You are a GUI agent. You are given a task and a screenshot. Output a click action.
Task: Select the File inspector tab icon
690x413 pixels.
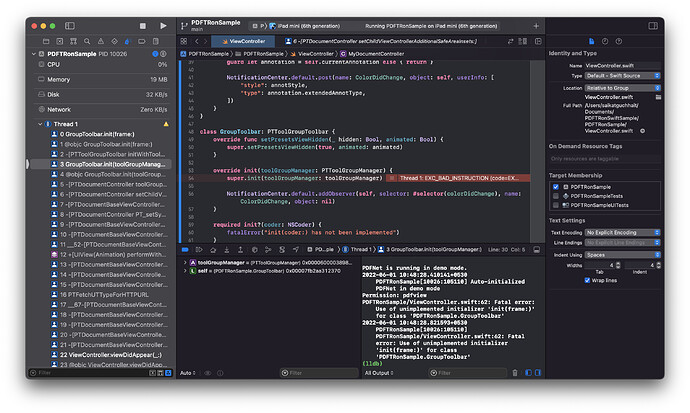point(591,41)
